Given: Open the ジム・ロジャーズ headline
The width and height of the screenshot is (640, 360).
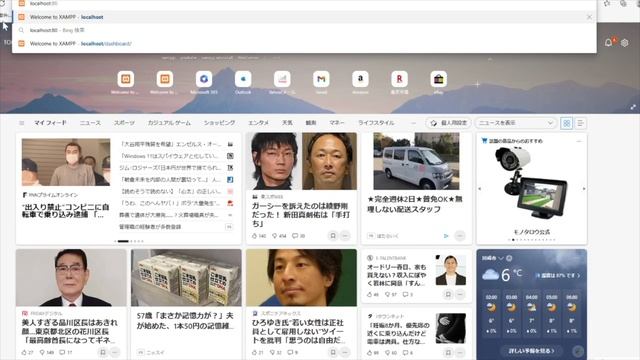Looking at the screenshot, I should (x=171, y=168).
